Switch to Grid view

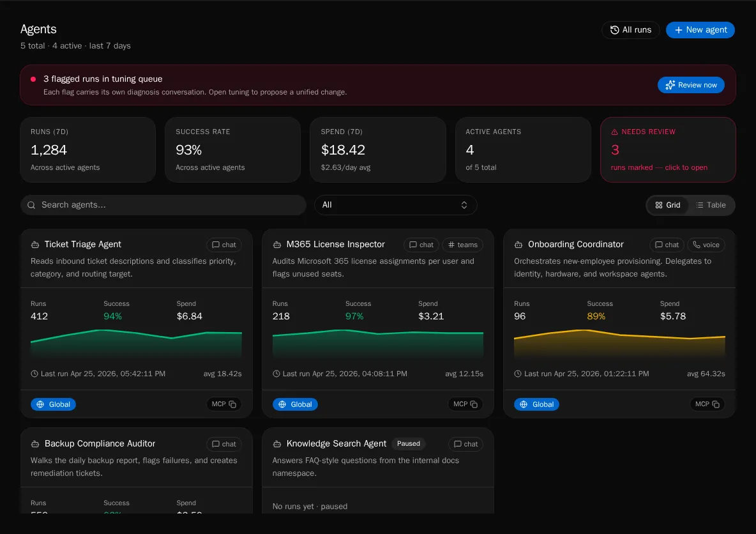[668, 205]
